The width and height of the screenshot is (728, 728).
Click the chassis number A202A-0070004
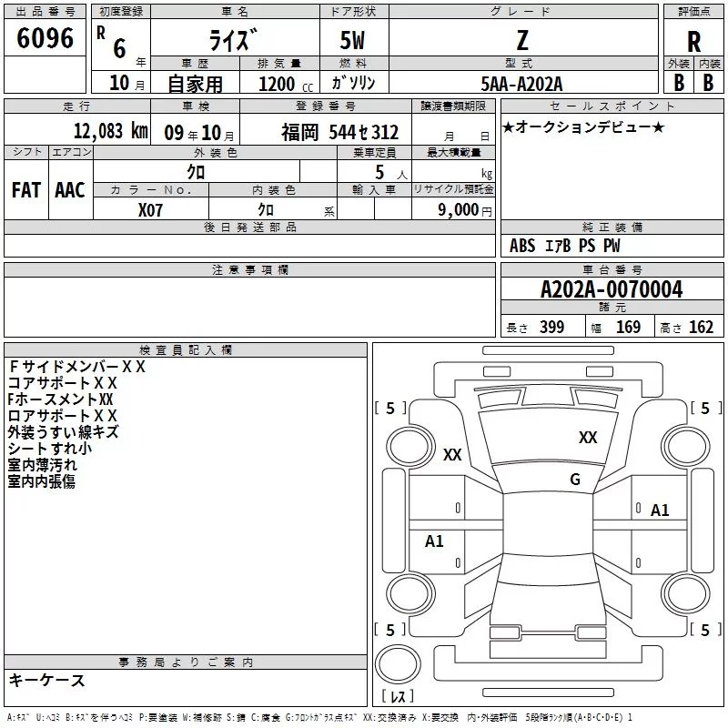click(611, 289)
